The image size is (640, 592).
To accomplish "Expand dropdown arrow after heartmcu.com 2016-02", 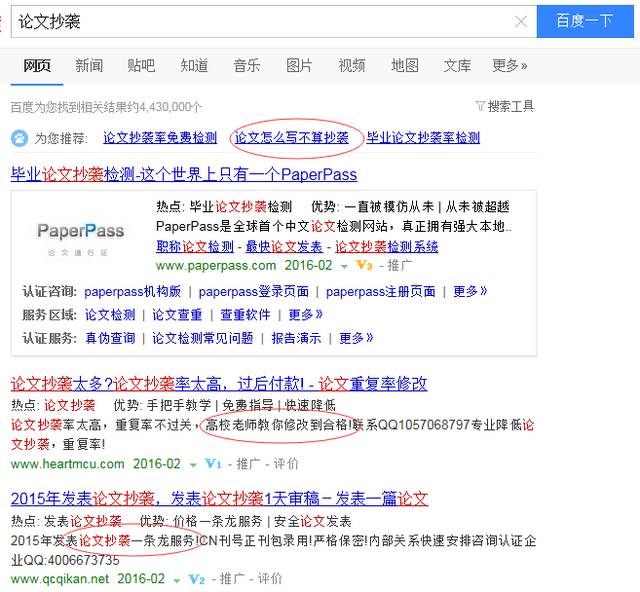I will 193,465.
